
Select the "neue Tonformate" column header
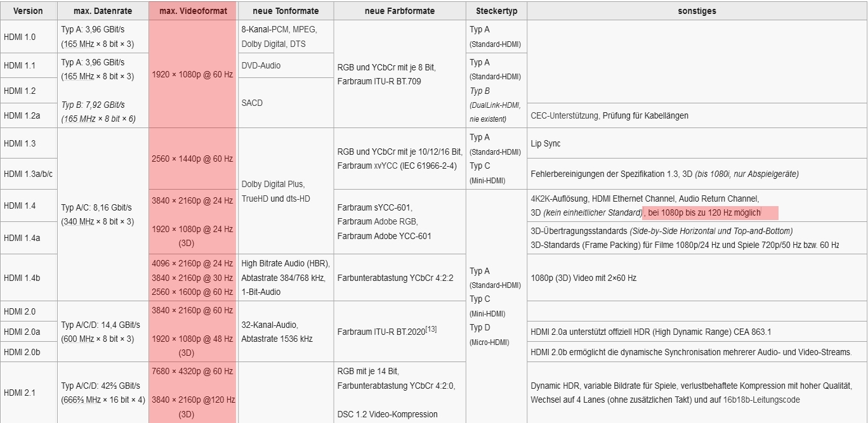pos(285,11)
